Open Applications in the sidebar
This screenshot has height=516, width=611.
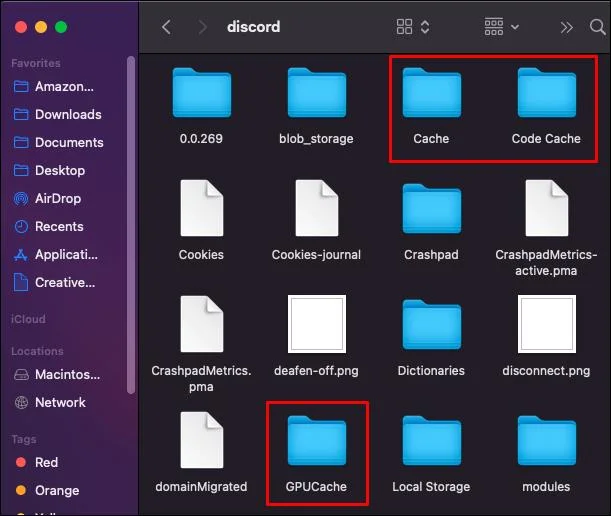(55, 255)
